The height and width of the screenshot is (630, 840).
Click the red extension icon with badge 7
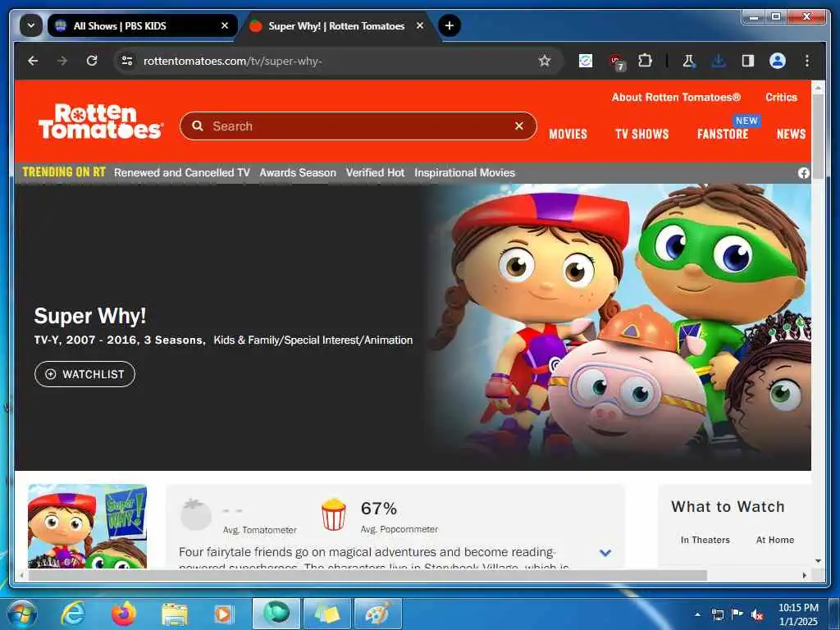617,62
